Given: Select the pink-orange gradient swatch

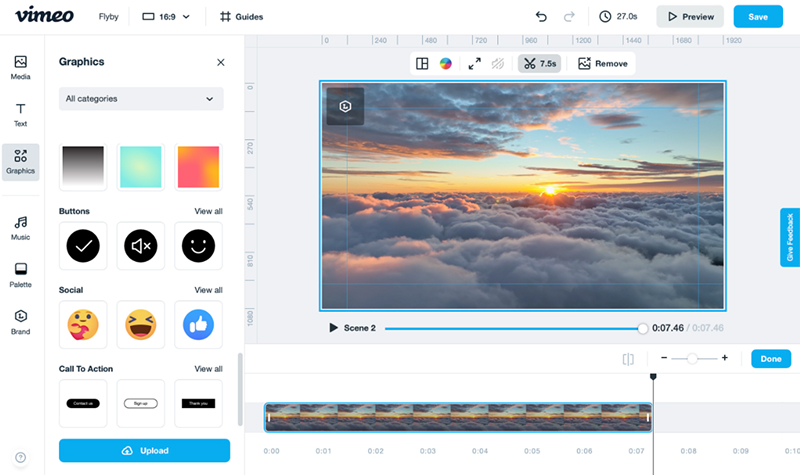Looking at the screenshot, I should (198, 166).
